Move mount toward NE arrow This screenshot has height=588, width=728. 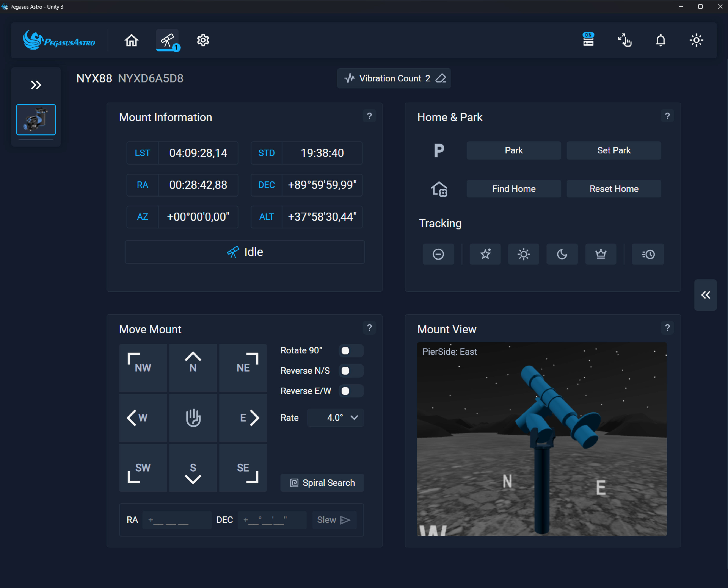(x=243, y=367)
